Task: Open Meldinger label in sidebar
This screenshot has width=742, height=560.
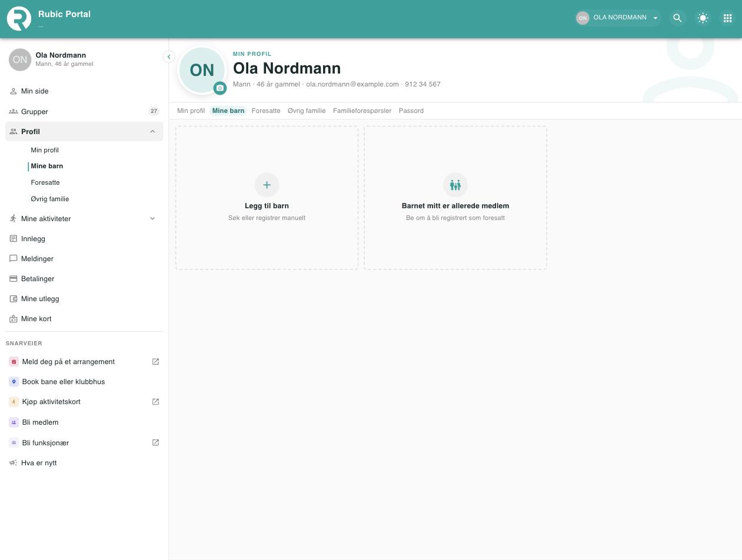Action: tap(37, 259)
